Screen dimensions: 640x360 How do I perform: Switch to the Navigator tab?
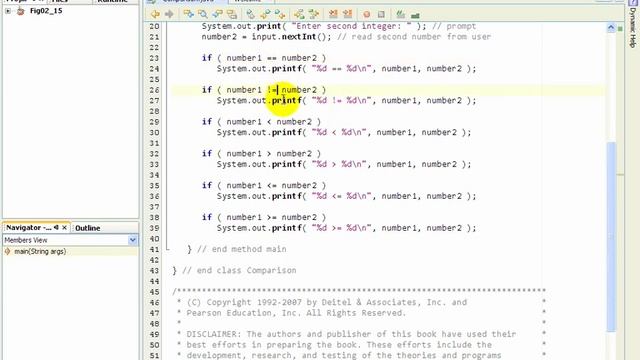29,227
